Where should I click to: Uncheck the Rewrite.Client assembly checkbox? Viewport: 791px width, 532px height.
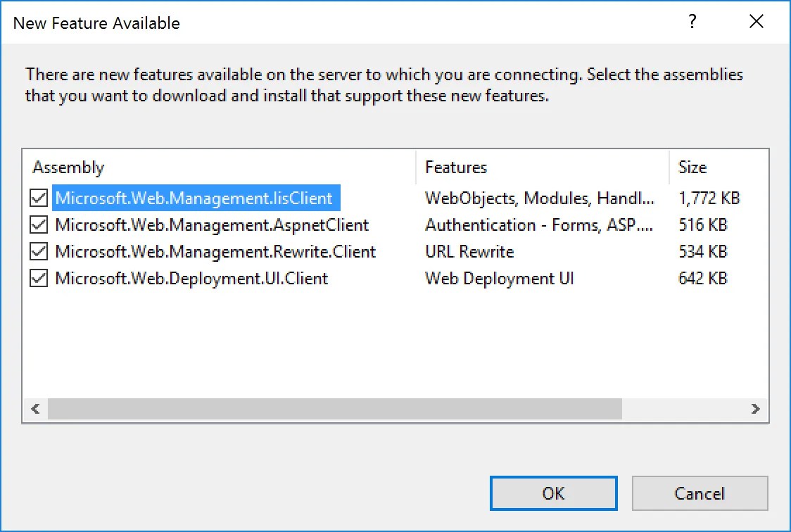39,251
